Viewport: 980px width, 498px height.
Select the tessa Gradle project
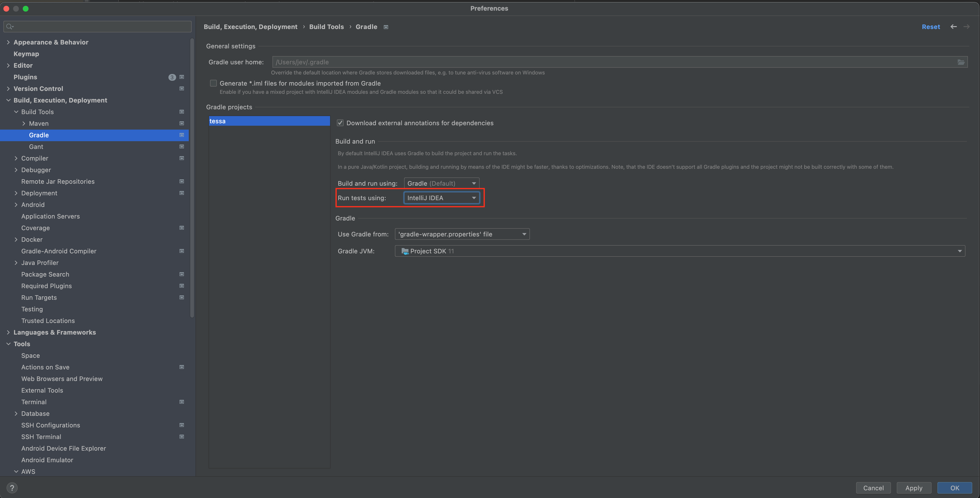pos(269,121)
